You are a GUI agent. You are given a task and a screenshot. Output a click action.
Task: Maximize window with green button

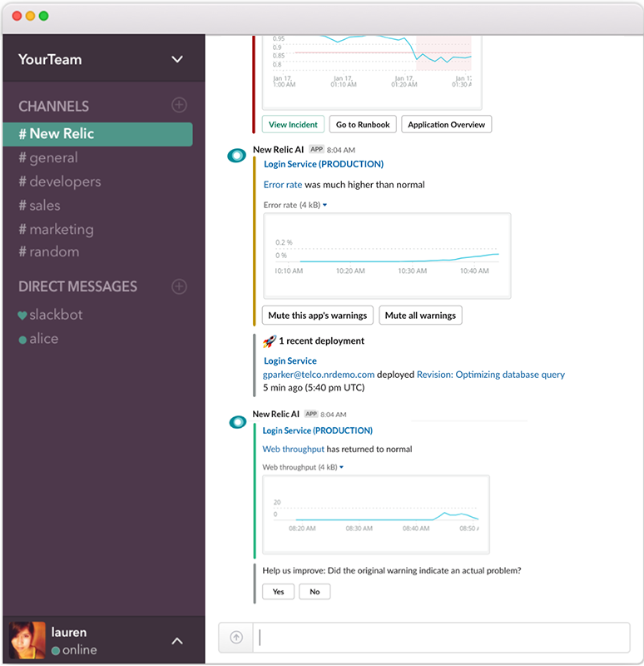pos(43,16)
